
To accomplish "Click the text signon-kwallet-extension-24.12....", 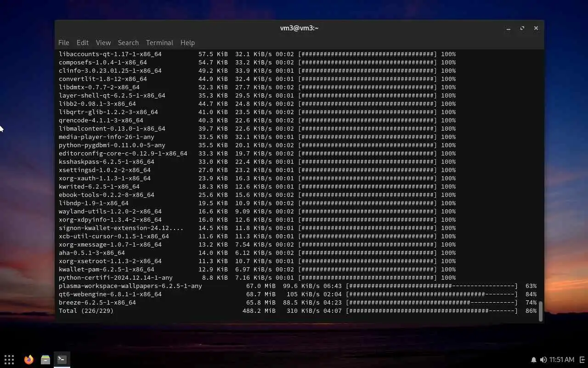I will (x=121, y=228).
